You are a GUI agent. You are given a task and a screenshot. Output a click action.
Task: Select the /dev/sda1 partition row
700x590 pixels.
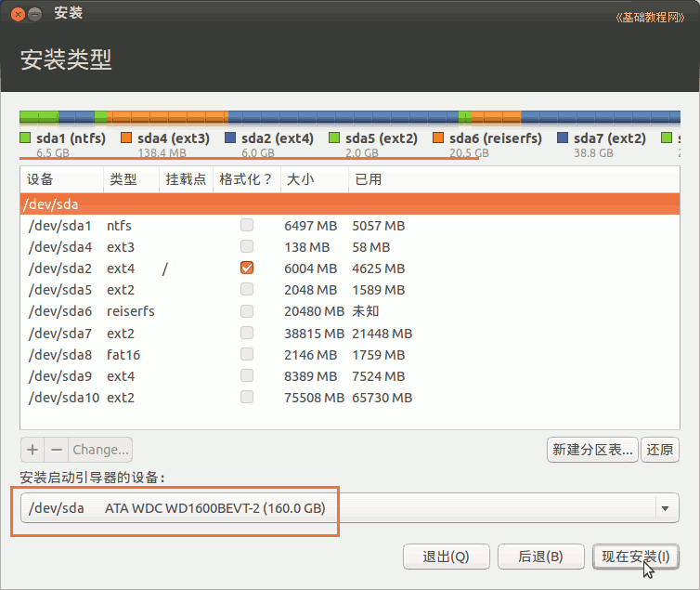tap(350, 226)
